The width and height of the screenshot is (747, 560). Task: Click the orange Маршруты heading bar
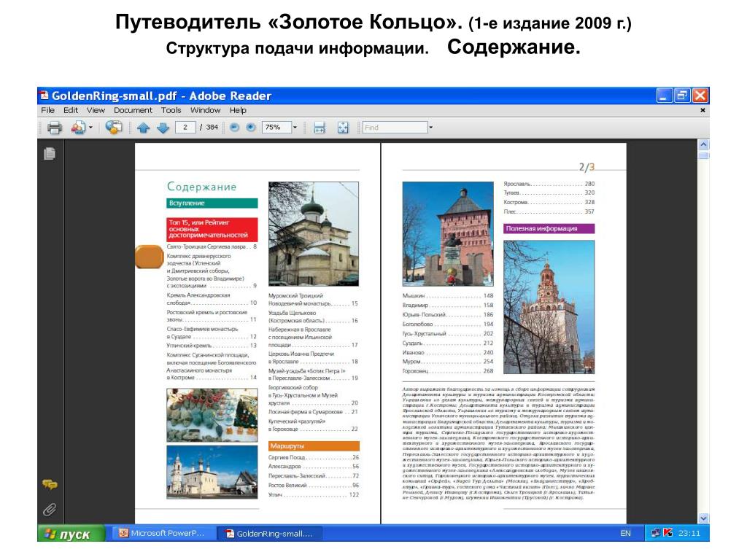(314, 446)
